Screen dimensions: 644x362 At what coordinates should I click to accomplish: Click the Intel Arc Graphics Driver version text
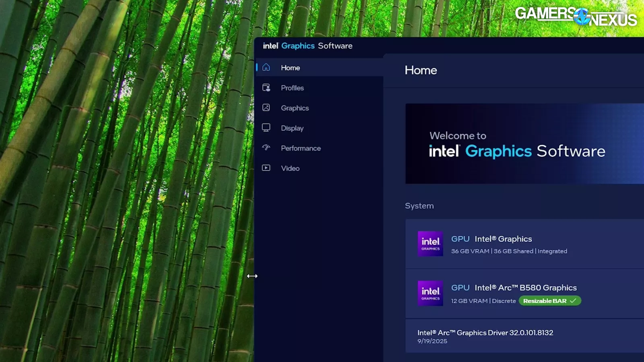(485, 333)
